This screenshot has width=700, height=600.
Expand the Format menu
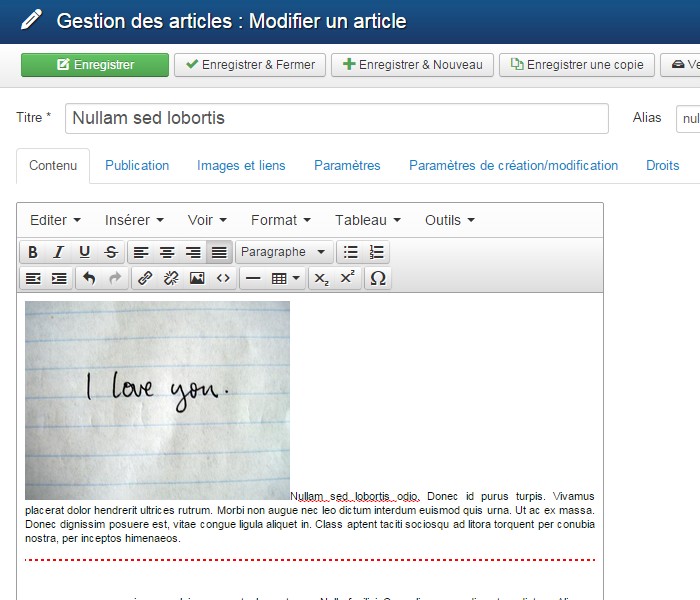pos(281,220)
